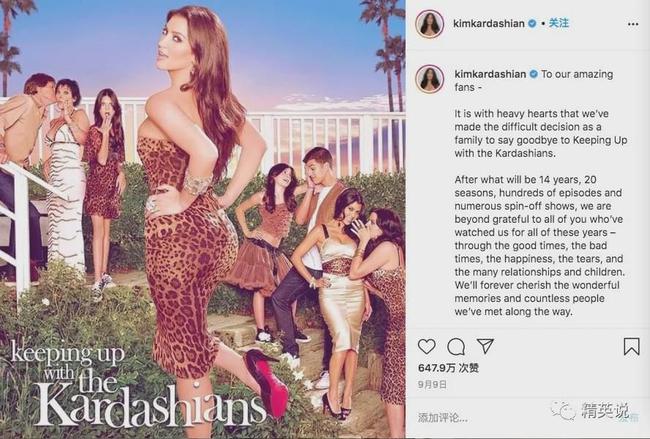Open the three-dot more options menu
650x439 pixels.
click(633, 24)
